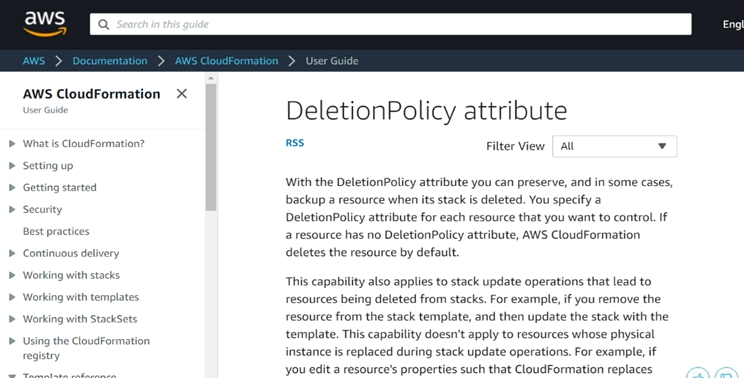Click the RSS link
The height and width of the screenshot is (378, 744).
295,143
